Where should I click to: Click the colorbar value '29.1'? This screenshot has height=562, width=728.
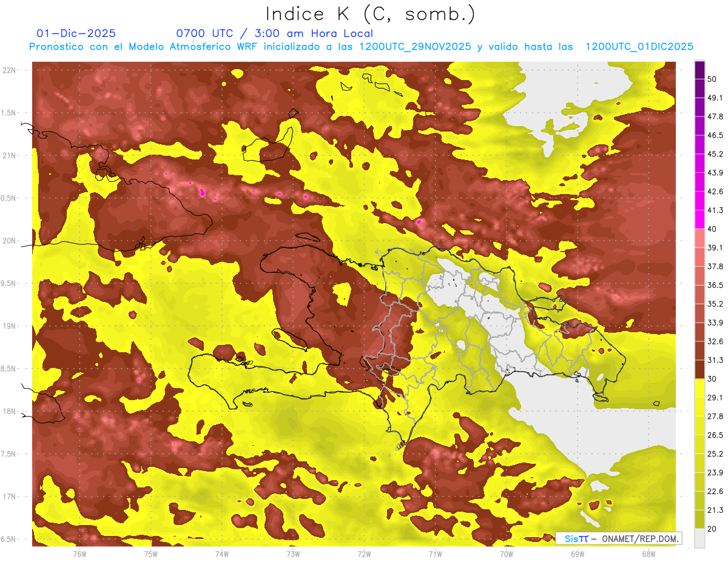click(715, 397)
